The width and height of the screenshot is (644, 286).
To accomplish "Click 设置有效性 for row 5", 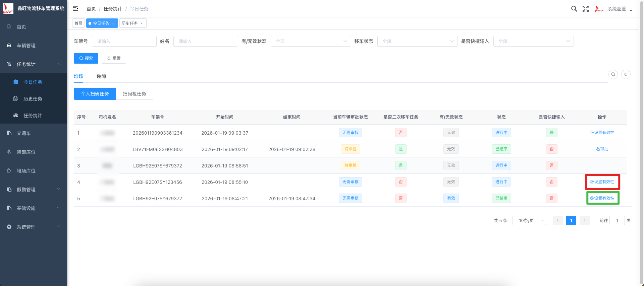I will point(602,198).
